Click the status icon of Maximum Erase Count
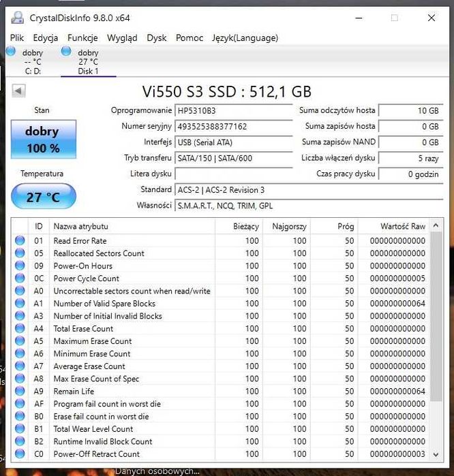This screenshot has height=476, width=454. pos(20,341)
